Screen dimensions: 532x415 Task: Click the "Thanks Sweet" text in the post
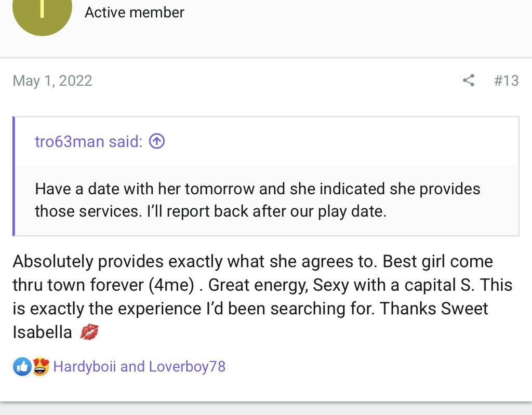[434, 309]
